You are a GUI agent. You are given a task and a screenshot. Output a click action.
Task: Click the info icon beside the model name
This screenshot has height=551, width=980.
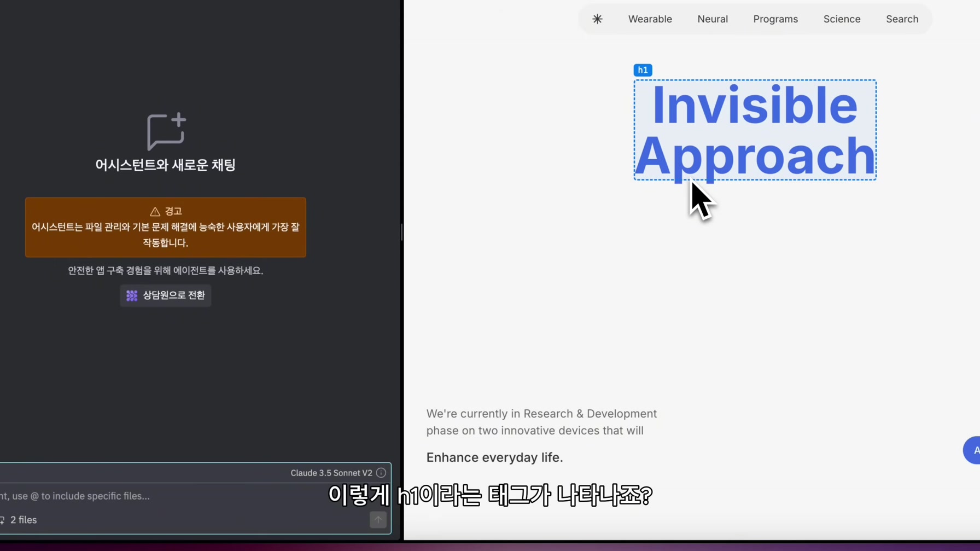click(381, 473)
